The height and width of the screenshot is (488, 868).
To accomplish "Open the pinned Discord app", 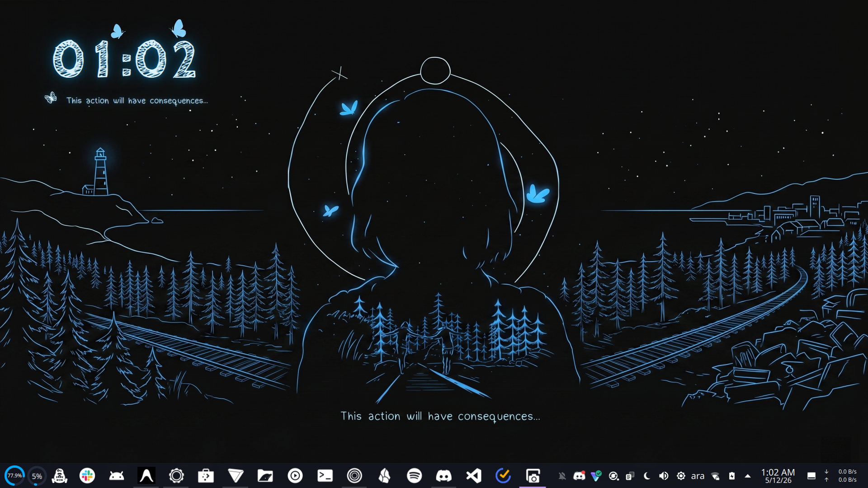I will 444,476.
